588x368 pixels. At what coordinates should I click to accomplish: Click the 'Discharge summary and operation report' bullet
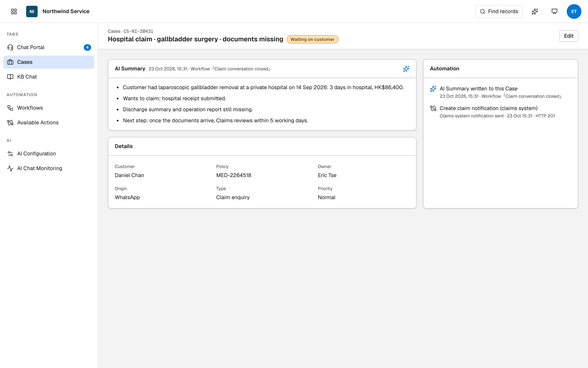(x=188, y=109)
